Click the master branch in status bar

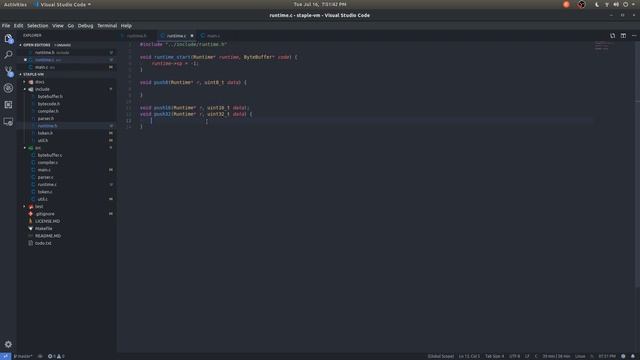[23, 356]
